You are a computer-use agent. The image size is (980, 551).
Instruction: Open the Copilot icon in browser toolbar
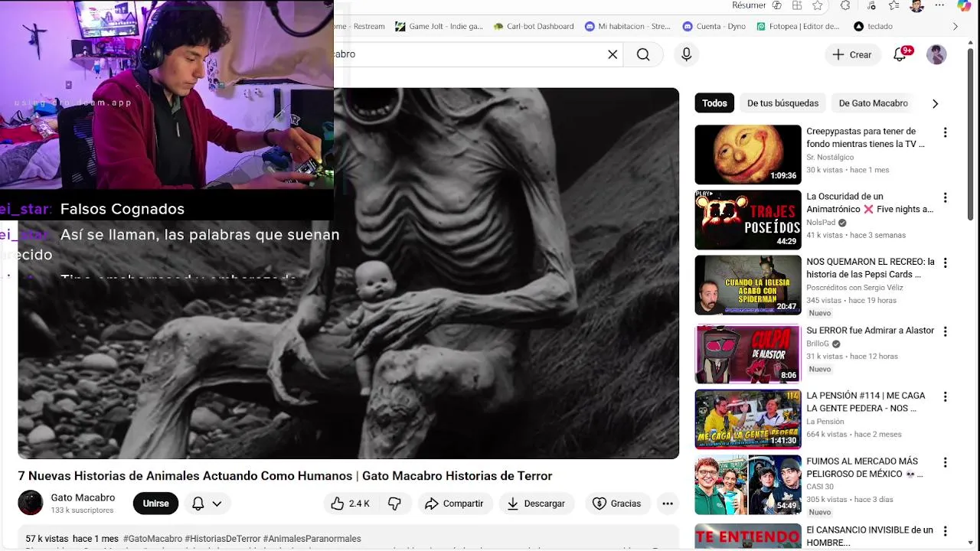pos(964,5)
